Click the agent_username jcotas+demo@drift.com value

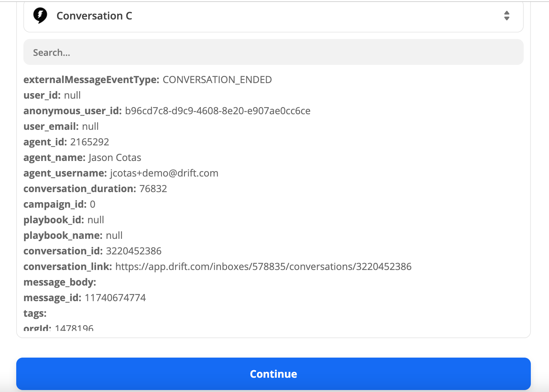164,173
